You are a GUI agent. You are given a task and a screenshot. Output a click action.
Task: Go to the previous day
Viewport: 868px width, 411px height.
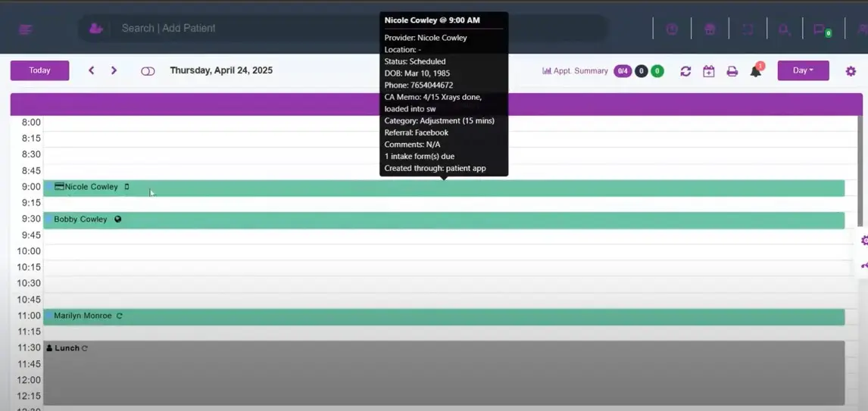click(x=92, y=70)
